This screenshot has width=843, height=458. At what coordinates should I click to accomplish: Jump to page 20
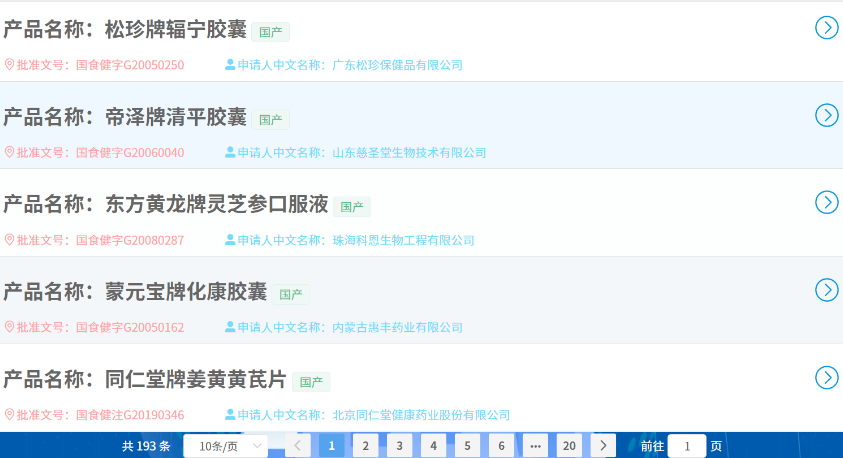569,446
